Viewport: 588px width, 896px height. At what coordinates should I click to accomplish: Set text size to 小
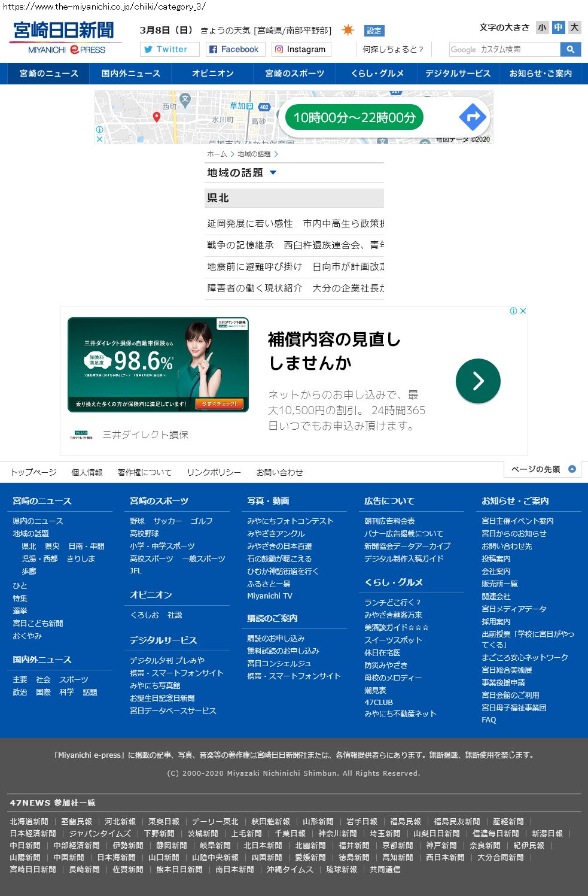click(542, 28)
